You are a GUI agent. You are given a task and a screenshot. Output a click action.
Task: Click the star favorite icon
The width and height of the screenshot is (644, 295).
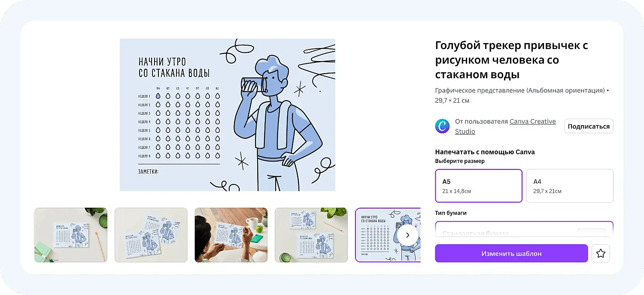601,253
